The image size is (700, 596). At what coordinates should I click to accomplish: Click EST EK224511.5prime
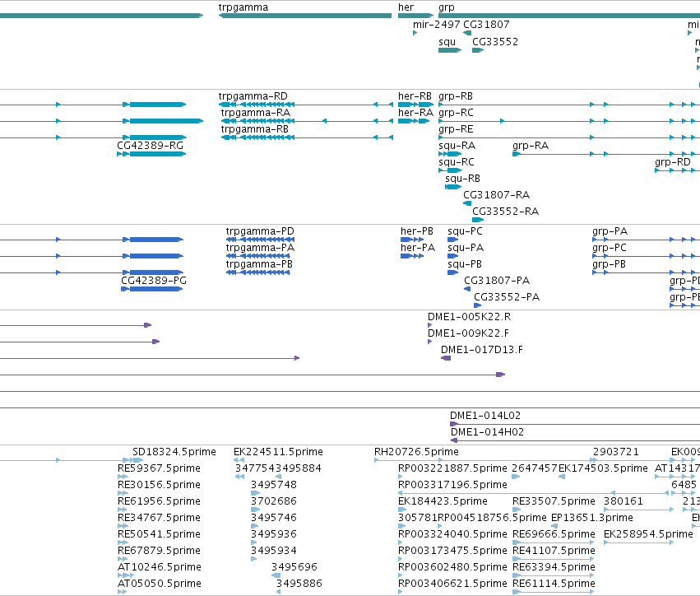[x=239, y=460]
